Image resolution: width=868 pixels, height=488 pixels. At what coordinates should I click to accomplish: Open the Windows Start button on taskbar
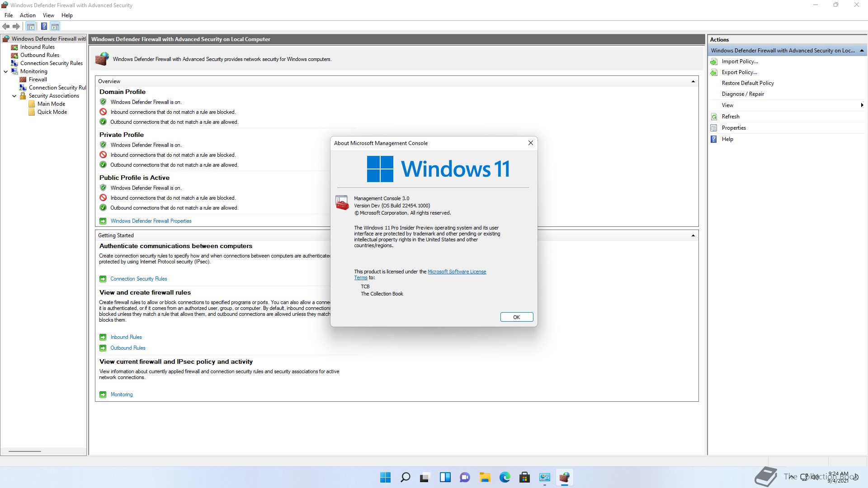385,477
